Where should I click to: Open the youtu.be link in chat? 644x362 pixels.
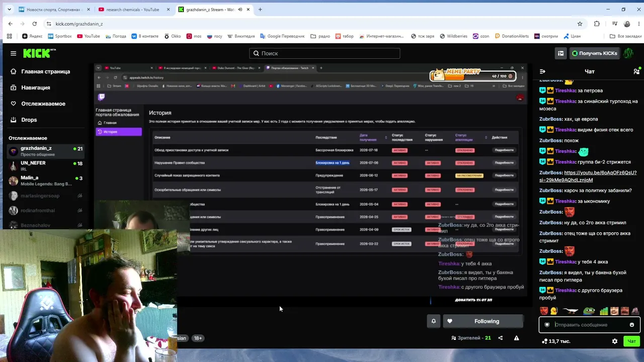pyautogui.click(x=588, y=176)
